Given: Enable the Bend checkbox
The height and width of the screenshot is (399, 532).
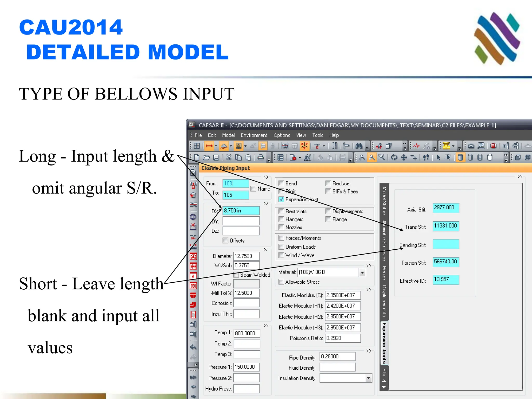Looking at the screenshot, I should click(281, 183).
